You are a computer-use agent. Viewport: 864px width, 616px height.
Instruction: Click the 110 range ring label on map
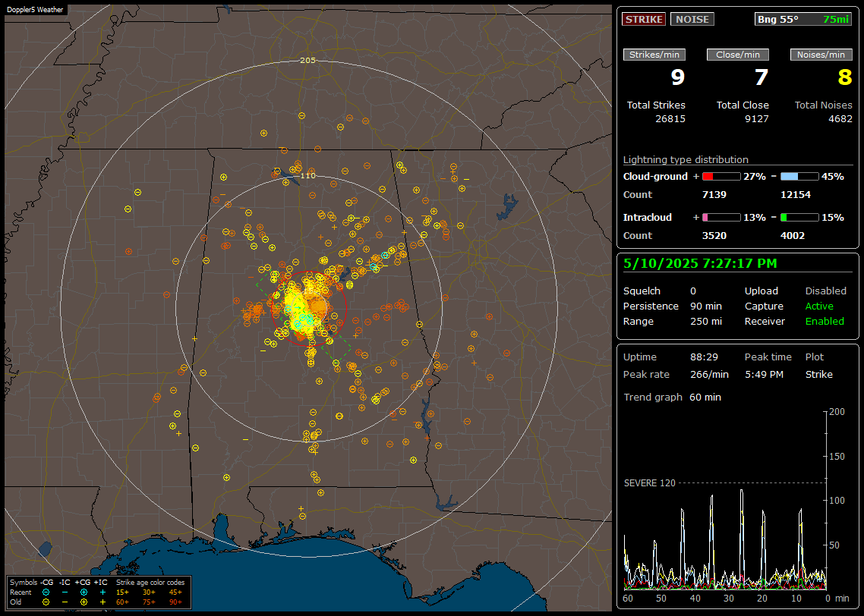point(307,175)
